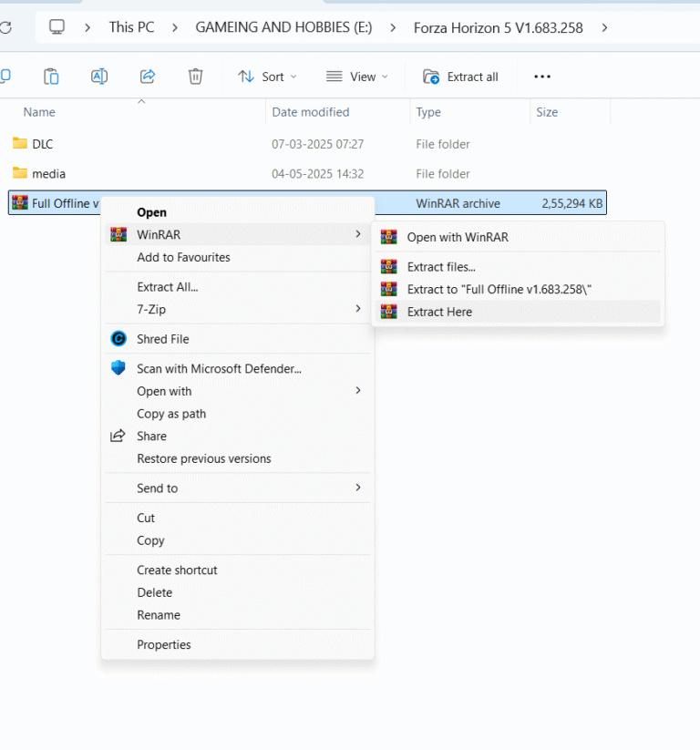Click GAMEING AND HOBBIES (E:) breadcrumb
Image resolution: width=700 pixels, height=750 pixels.
coord(283,27)
